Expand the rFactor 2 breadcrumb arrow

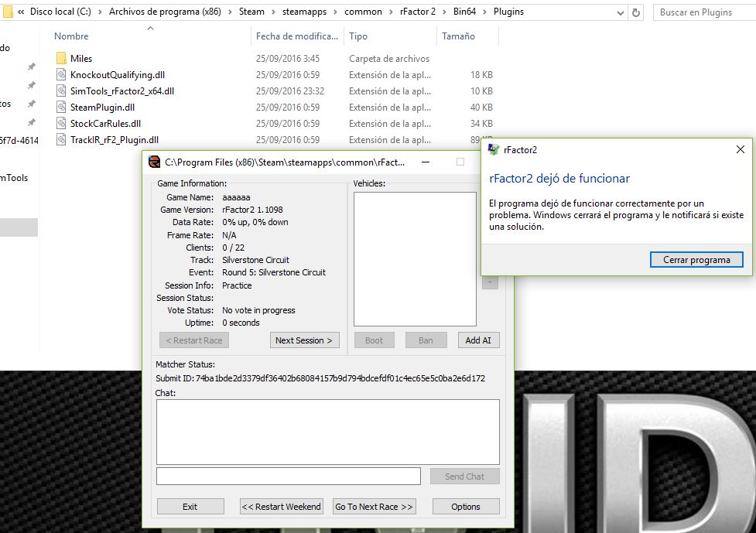[x=444, y=12]
